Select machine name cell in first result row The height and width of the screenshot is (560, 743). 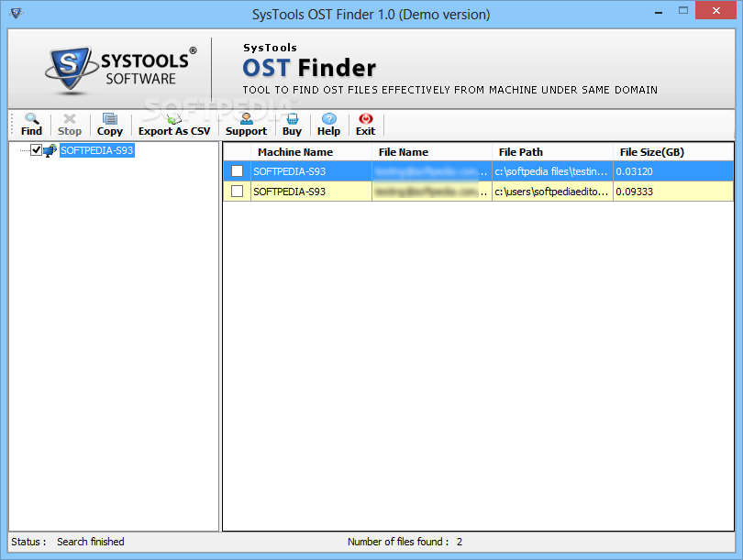311,171
